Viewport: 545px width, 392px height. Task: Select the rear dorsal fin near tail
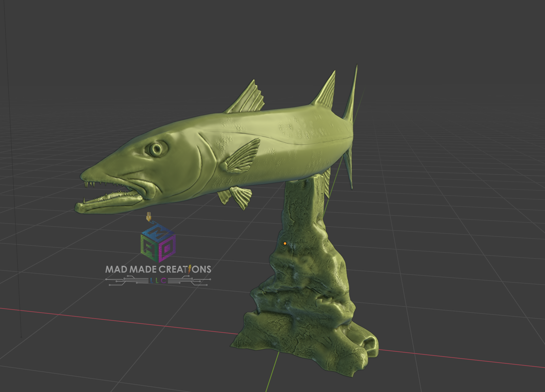(x=327, y=92)
